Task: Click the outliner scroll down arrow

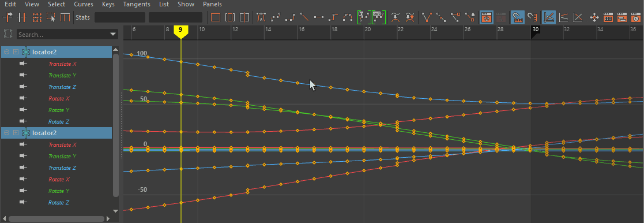Action: [116, 211]
